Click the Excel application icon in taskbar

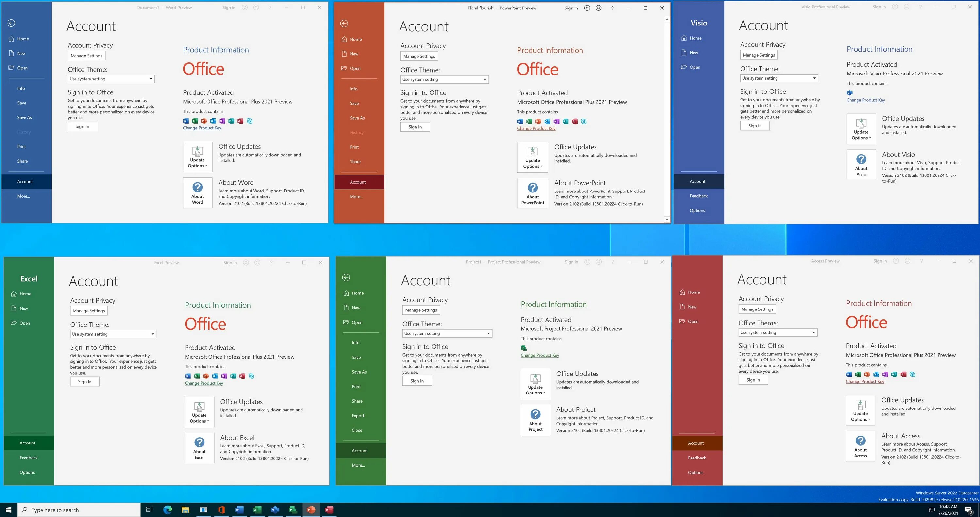click(258, 510)
